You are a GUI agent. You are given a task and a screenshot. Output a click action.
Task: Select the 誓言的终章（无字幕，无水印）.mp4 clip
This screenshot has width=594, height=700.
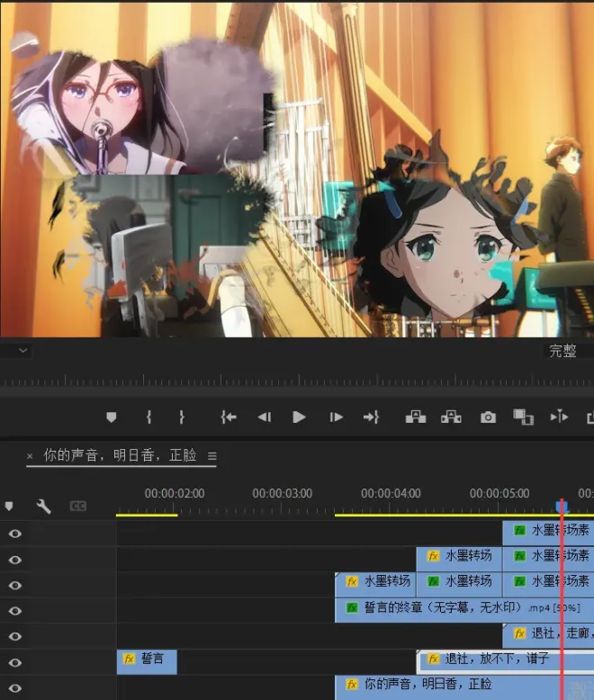point(464,610)
